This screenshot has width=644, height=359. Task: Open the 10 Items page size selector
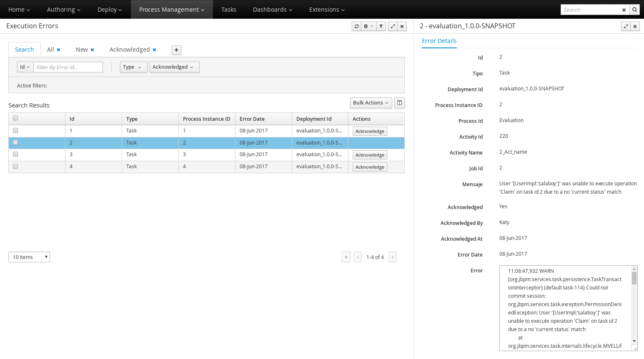click(x=29, y=257)
